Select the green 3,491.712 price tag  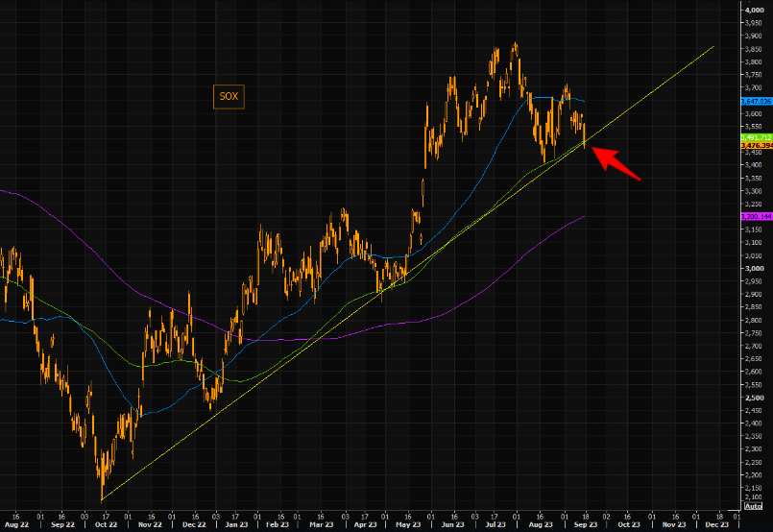[756, 137]
